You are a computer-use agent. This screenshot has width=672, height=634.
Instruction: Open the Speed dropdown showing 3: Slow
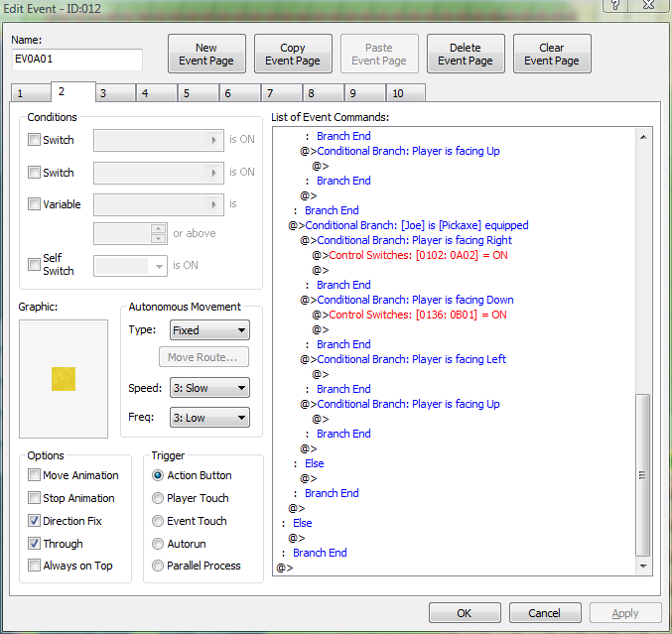(x=209, y=388)
